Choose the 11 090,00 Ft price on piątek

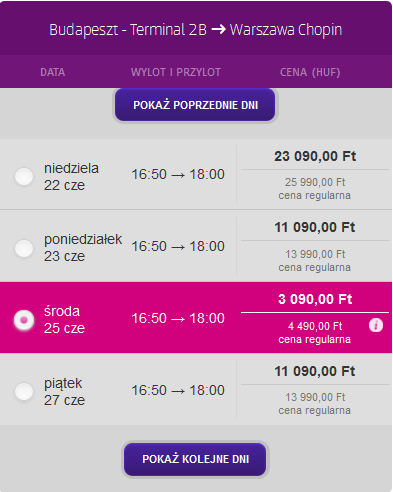point(315,371)
